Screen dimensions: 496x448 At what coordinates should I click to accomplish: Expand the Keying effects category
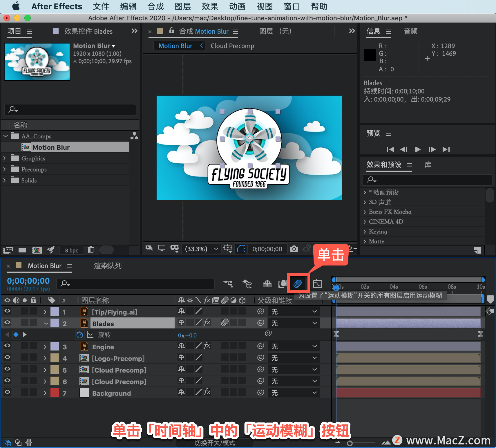pos(365,232)
